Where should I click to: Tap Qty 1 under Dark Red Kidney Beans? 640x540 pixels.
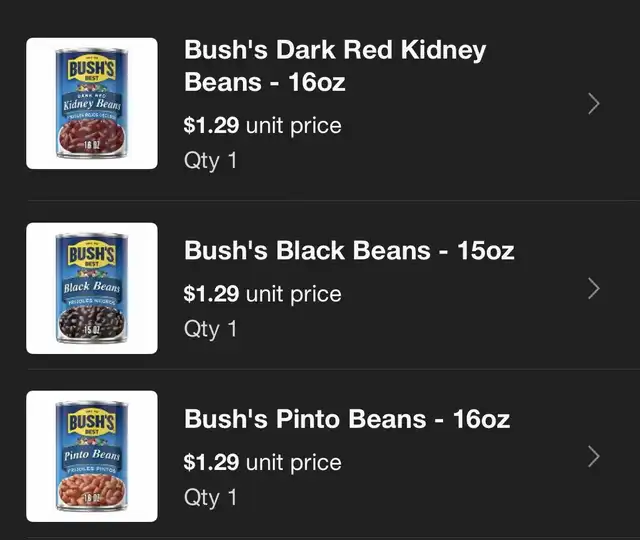point(210,159)
